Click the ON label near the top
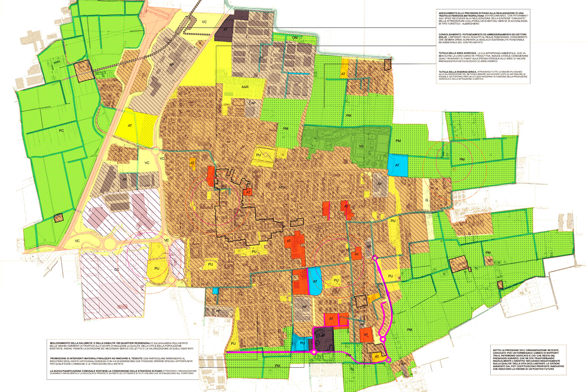Viewport: 588px width, 392px height. (295, 38)
